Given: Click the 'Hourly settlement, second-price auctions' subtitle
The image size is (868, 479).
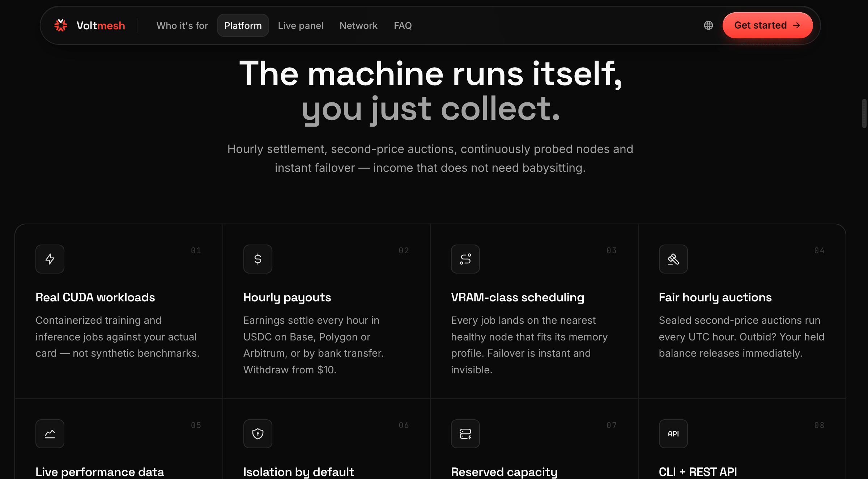Looking at the screenshot, I should pos(430,158).
